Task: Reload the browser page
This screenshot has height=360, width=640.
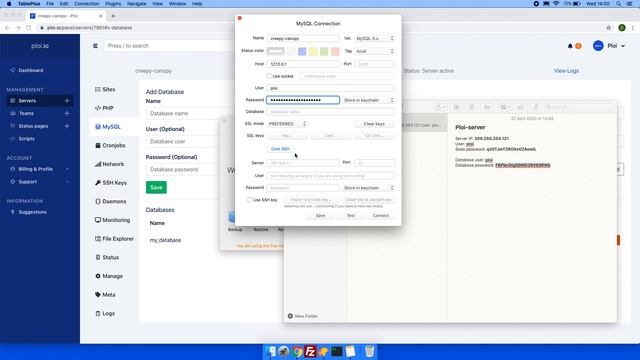Action: pos(29,28)
